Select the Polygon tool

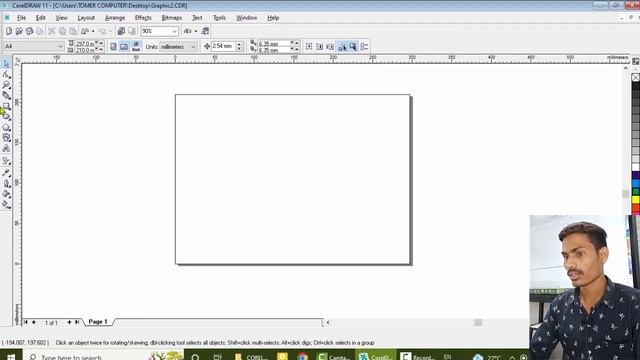(6, 127)
